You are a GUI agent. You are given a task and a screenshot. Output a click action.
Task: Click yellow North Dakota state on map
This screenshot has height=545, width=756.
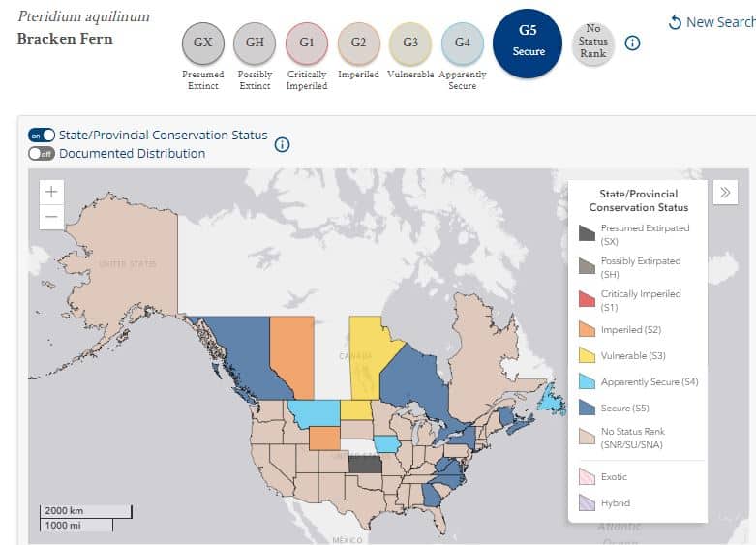356,409
